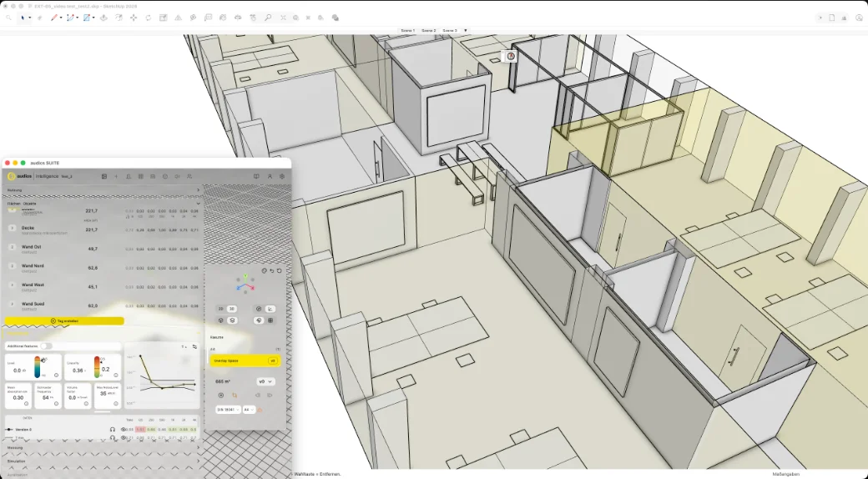Click the Linearity color gradient bar
868x479 pixels.
click(97, 367)
